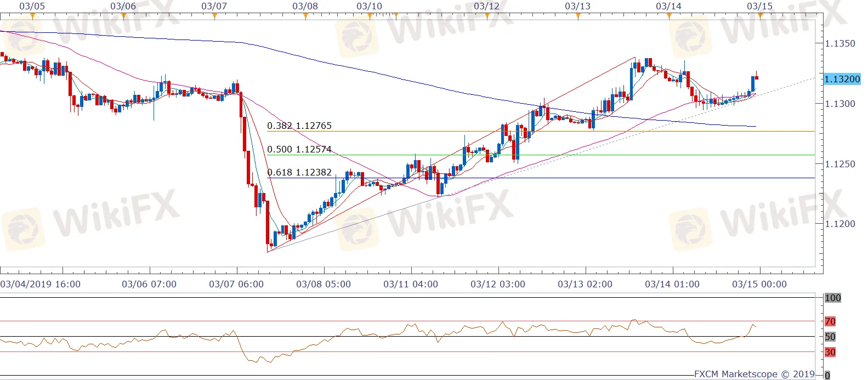Select the 03/11 04:00 time axis label
This screenshot has height=380, width=868.
pyautogui.click(x=411, y=284)
